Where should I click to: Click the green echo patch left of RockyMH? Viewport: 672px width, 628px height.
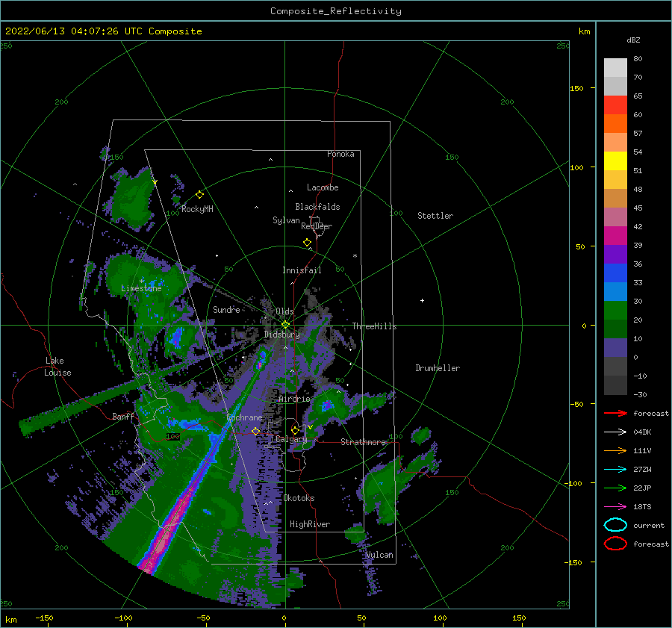[x=131, y=200]
